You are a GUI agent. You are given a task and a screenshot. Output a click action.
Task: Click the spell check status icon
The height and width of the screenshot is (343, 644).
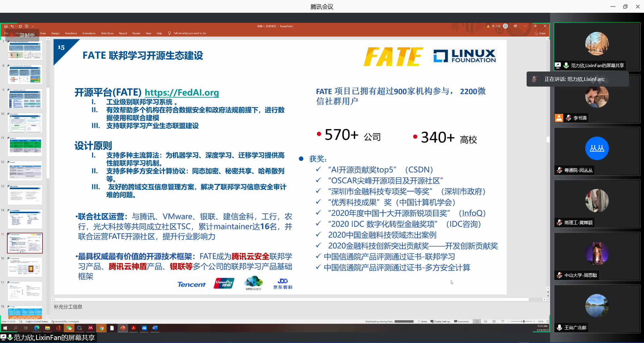(x=21, y=322)
